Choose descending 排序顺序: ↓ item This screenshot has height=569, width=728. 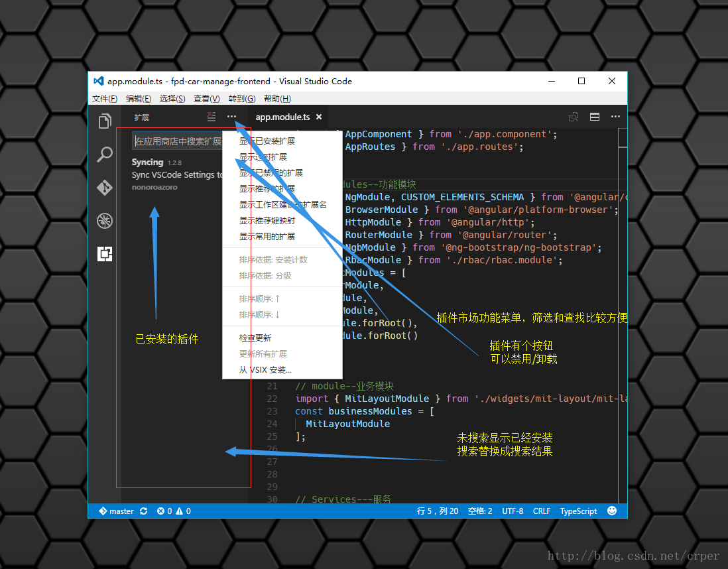(282, 314)
